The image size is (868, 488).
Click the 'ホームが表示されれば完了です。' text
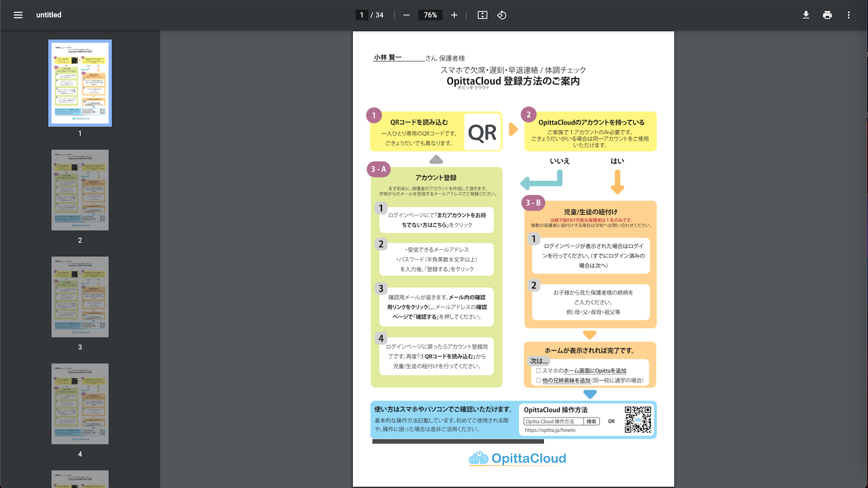click(x=590, y=351)
